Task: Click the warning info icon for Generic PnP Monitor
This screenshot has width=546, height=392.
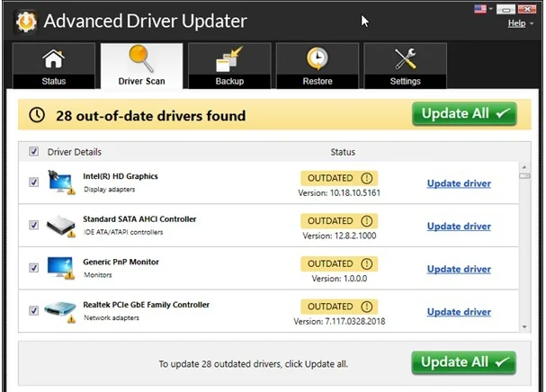Action: [366, 264]
